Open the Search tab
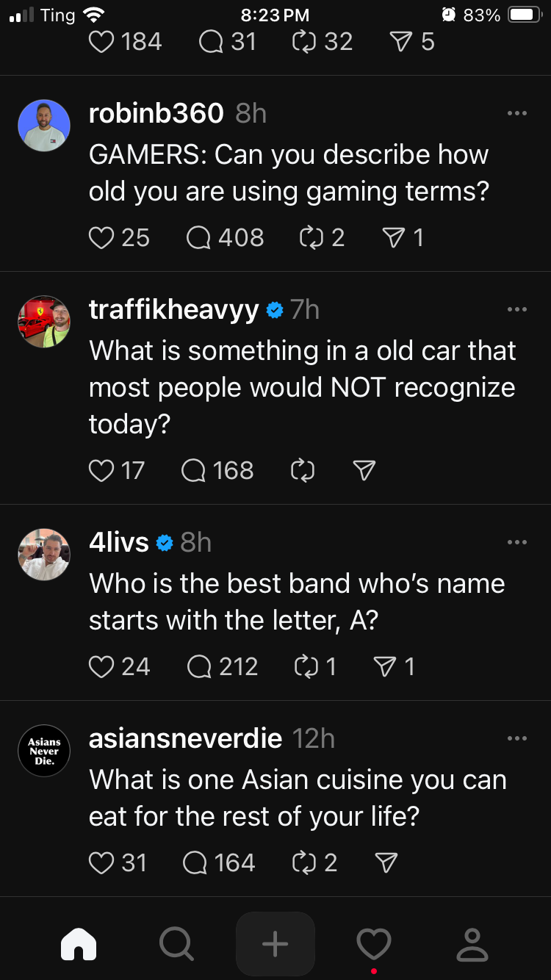 click(176, 944)
